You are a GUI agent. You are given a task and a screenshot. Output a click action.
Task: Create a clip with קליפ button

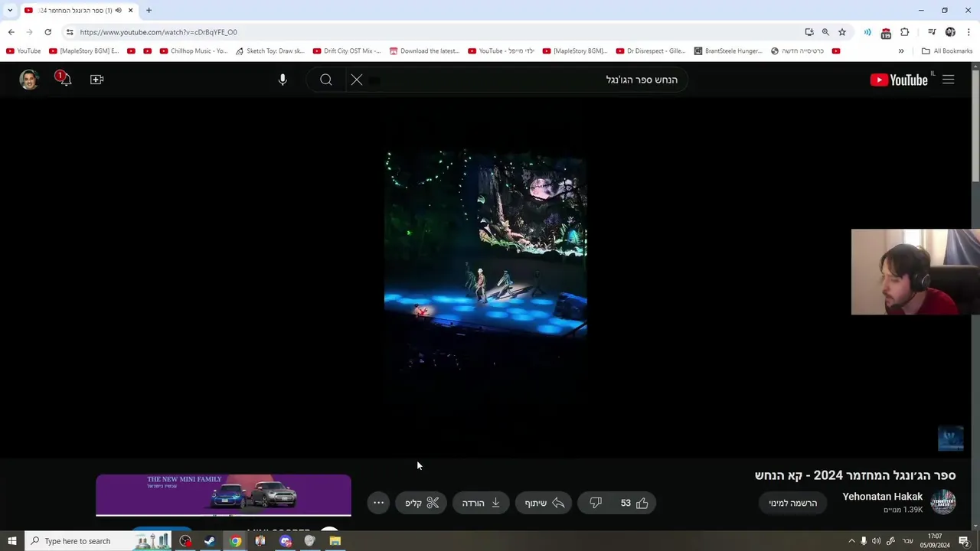coord(422,503)
